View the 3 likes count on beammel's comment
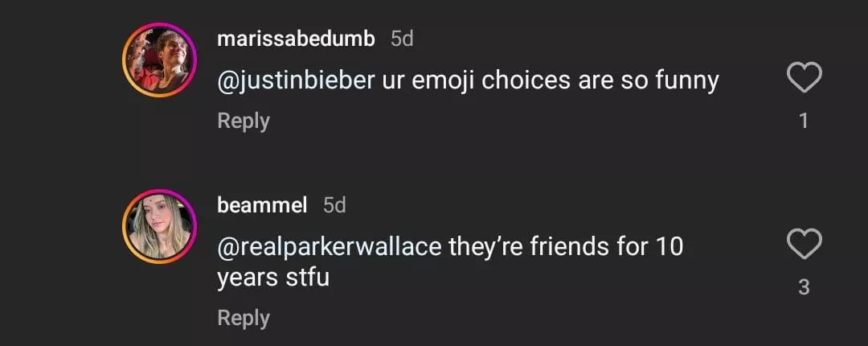 (x=803, y=287)
